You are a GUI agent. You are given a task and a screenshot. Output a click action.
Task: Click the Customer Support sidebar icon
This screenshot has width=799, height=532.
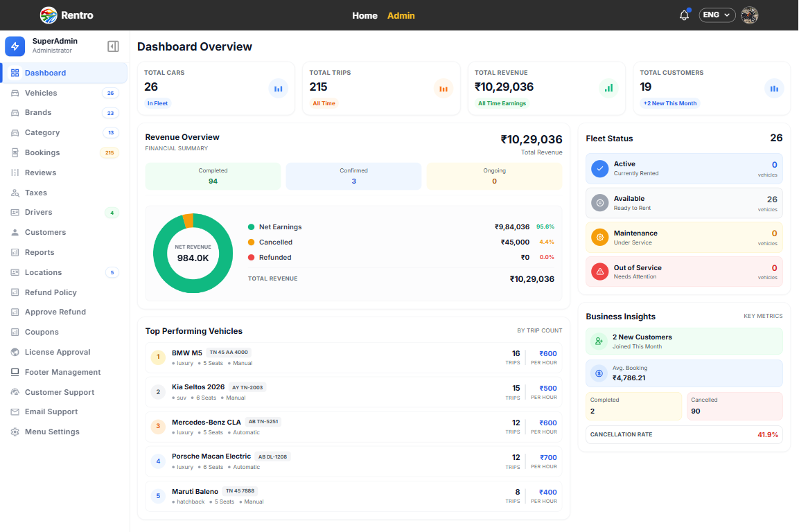[x=15, y=392]
